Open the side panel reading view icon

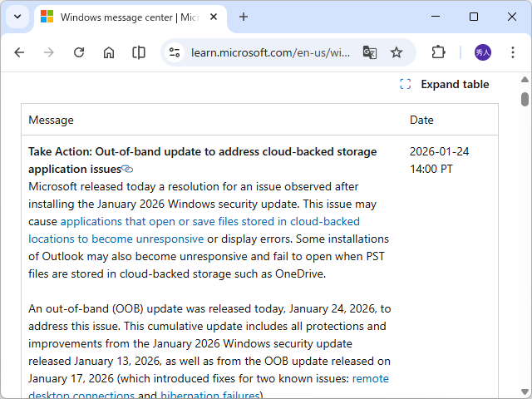point(139,52)
